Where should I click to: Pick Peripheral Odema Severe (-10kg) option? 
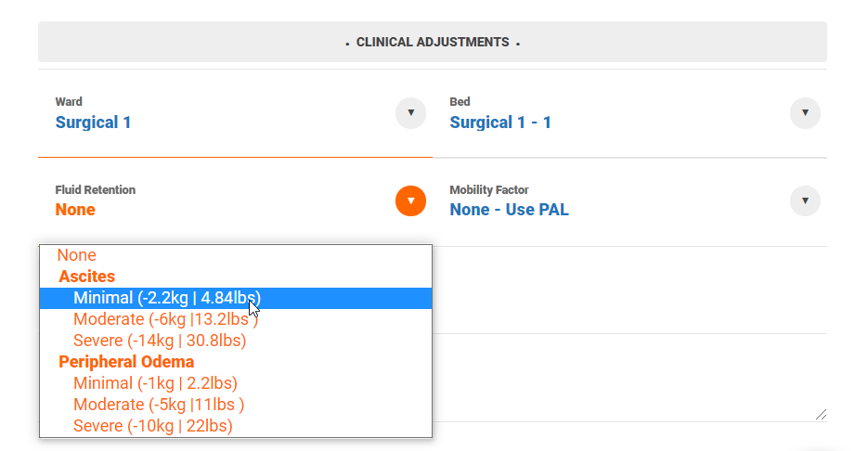click(153, 426)
